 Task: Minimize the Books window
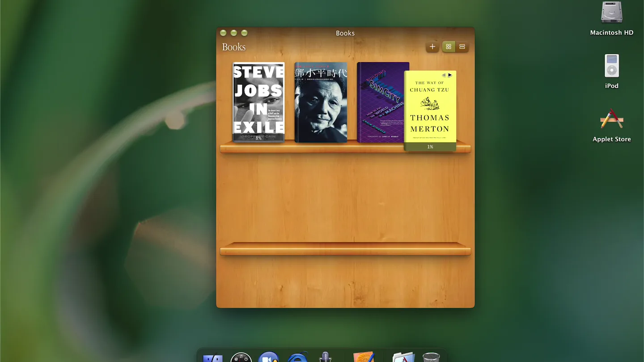pyautogui.click(x=233, y=33)
